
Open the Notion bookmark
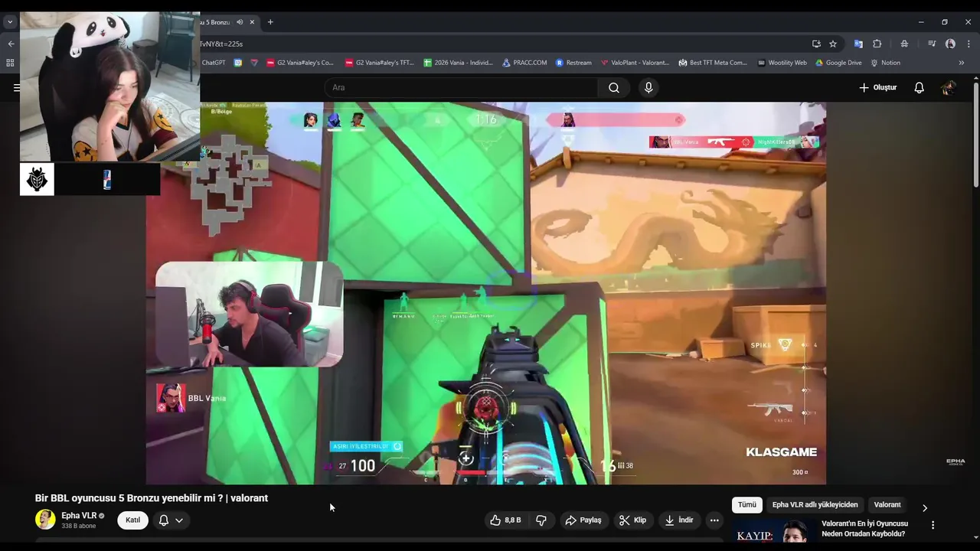click(x=885, y=63)
